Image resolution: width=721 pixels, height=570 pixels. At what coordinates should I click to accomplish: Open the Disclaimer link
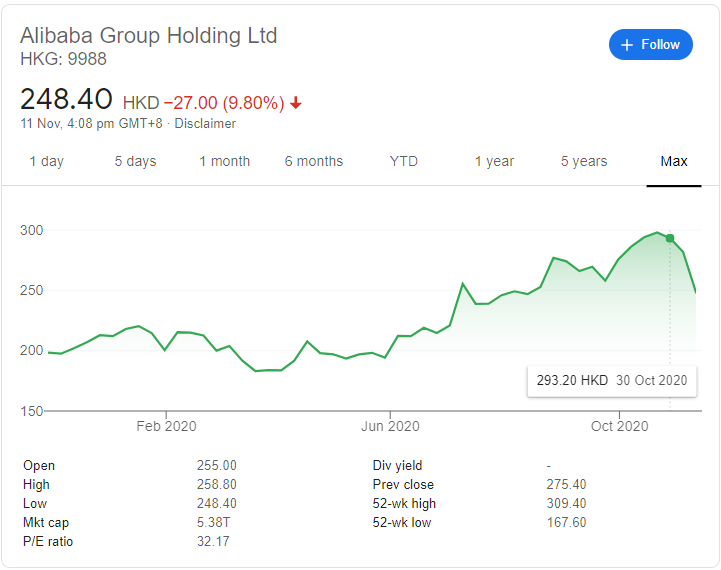pos(206,124)
